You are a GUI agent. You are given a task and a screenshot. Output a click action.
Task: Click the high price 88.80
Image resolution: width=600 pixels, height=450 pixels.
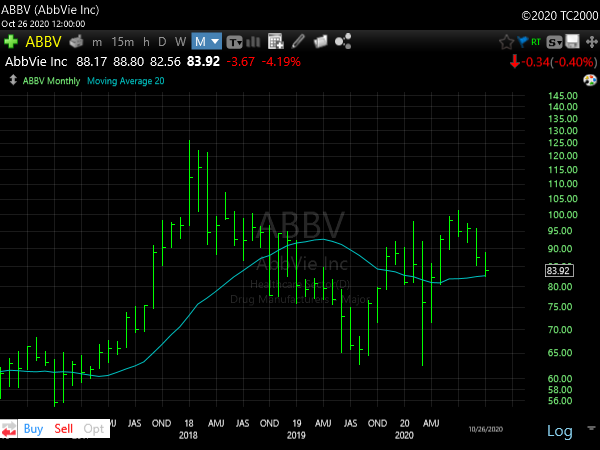click(x=129, y=62)
